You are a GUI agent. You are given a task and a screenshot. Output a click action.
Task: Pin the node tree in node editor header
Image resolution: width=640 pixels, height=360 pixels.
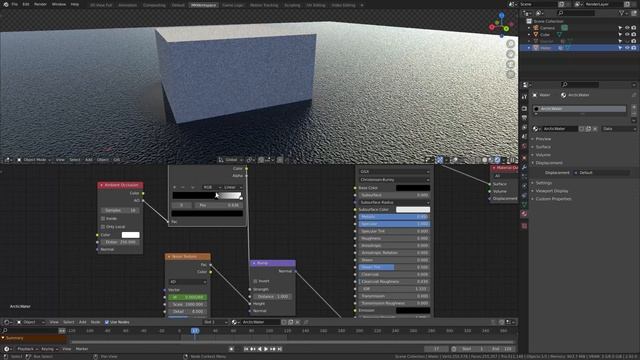click(306, 322)
